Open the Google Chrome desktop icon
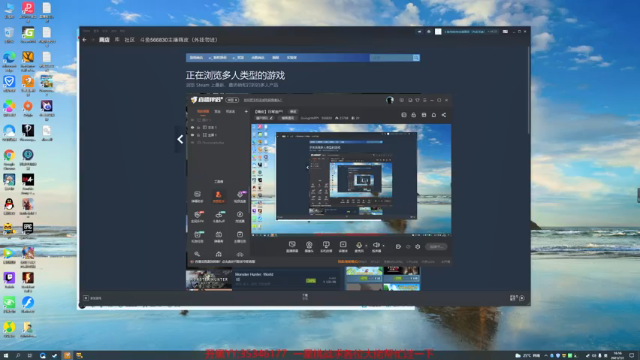The image size is (640, 360). click(x=9, y=160)
